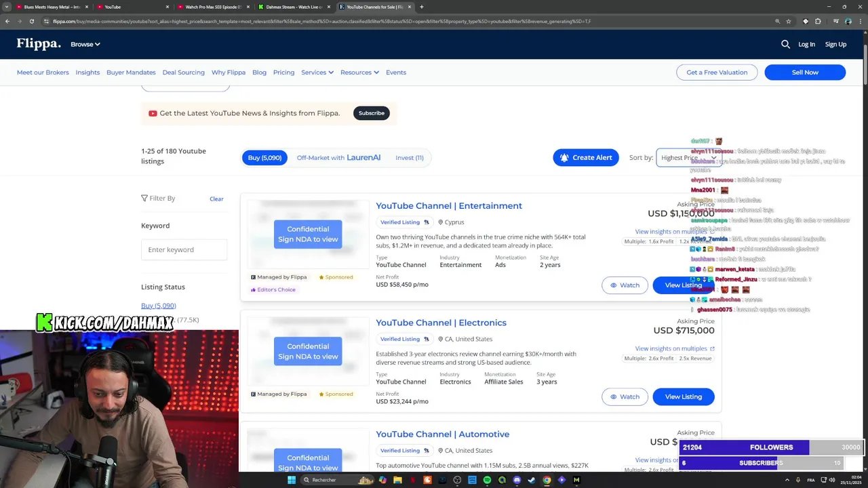Click the bell icon in Create Alert
The height and width of the screenshot is (488, 868).
pyautogui.click(x=564, y=157)
